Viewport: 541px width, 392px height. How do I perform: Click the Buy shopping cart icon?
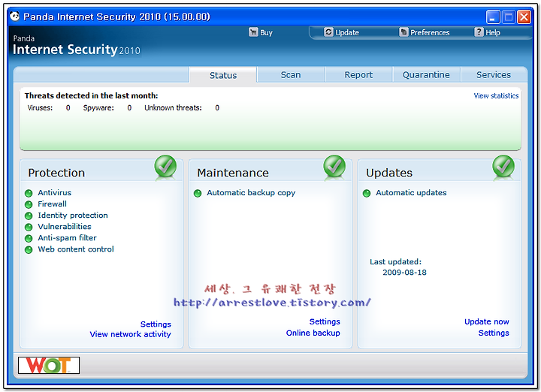pos(253,32)
